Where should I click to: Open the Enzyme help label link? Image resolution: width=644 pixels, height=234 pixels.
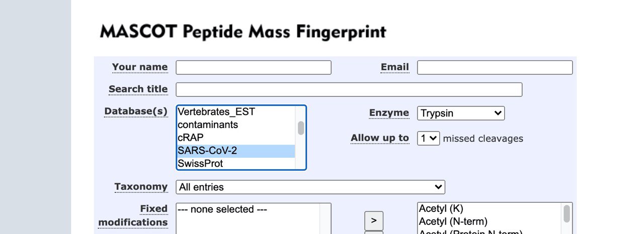[x=389, y=113]
